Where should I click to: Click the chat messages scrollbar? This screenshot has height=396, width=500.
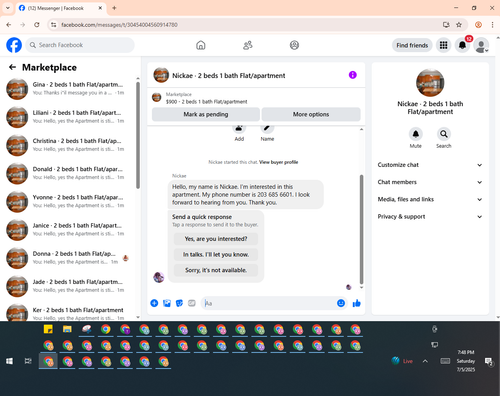point(362,229)
